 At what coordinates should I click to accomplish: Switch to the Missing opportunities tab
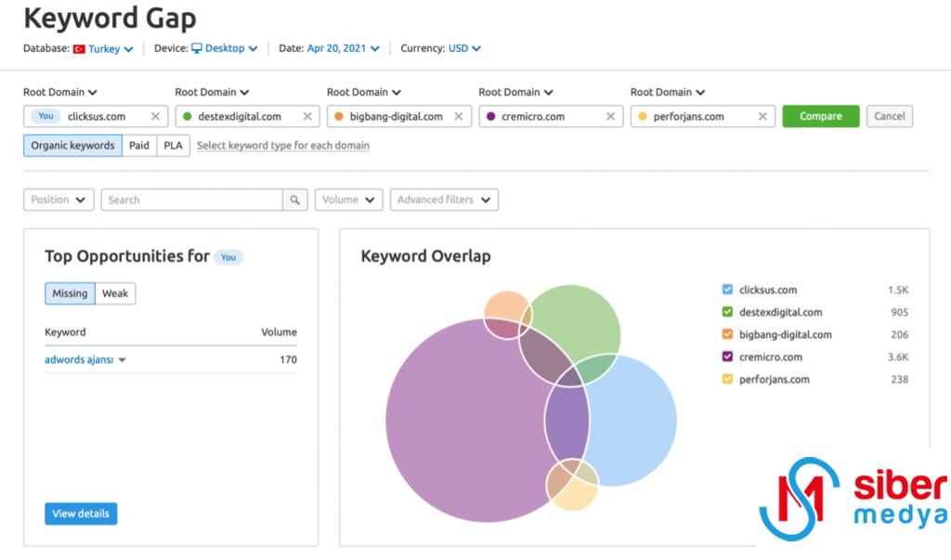[x=70, y=293]
